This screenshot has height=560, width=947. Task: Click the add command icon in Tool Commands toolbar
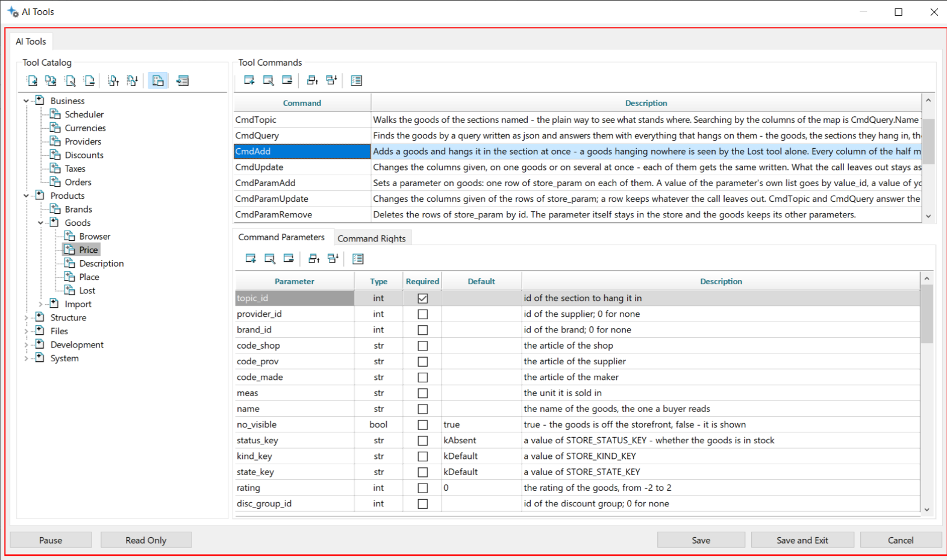click(249, 80)
